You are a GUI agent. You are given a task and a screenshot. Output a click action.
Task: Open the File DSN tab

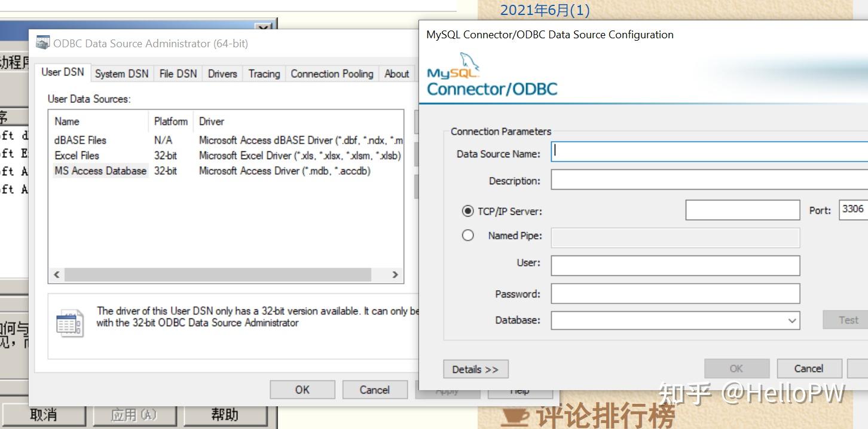(178, 74)
